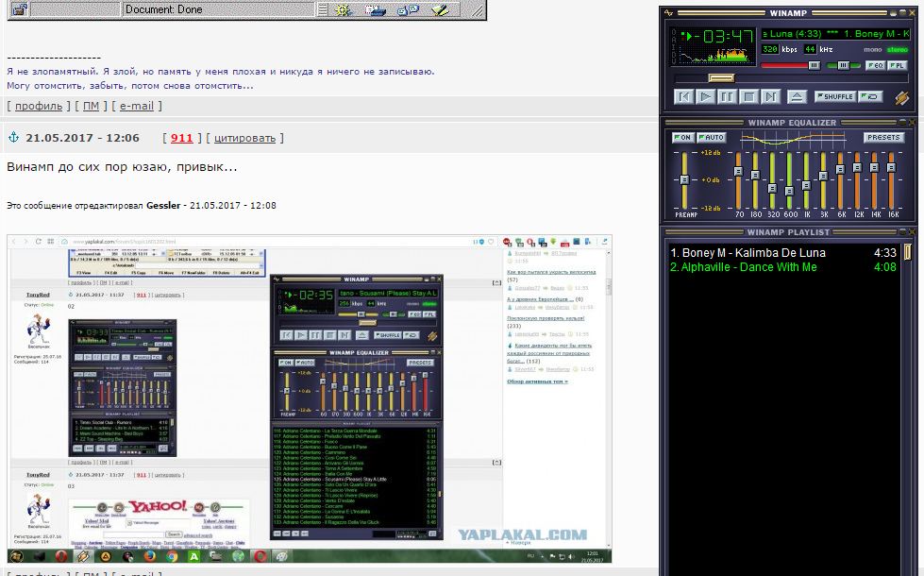The width and height of the screenshot is (924, 576).
Task: Toggle Winamp's SHUFFLE mode
Action: tap(834, 96)
